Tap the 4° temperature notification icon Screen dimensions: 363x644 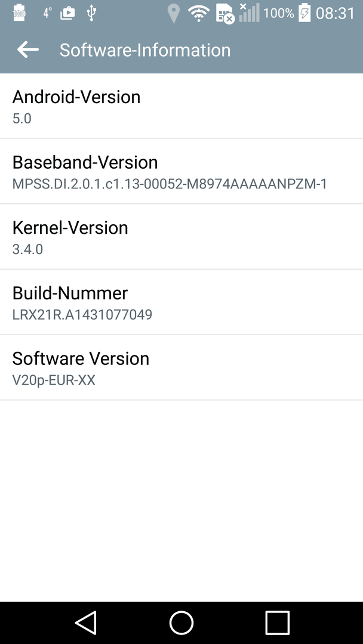(47, 13)
